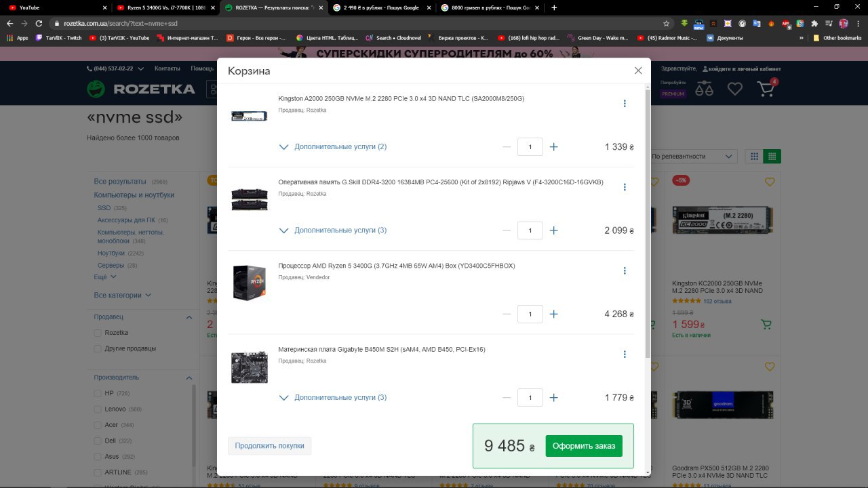Increase quantity of AMD Ryzen 5 3400G
Screen dimensions: 868x488
tap(554, 314)
